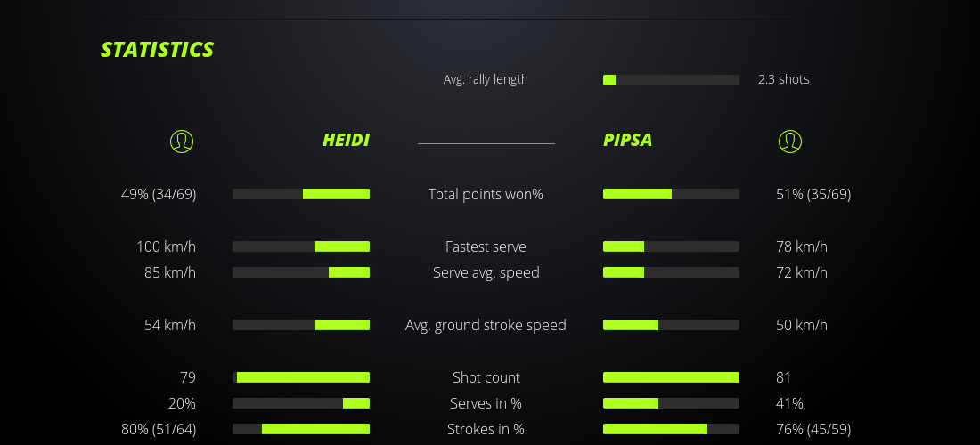Click the STATISTICS heading
The width and height of the screenshot is (980, 445).
click(158, 50)
